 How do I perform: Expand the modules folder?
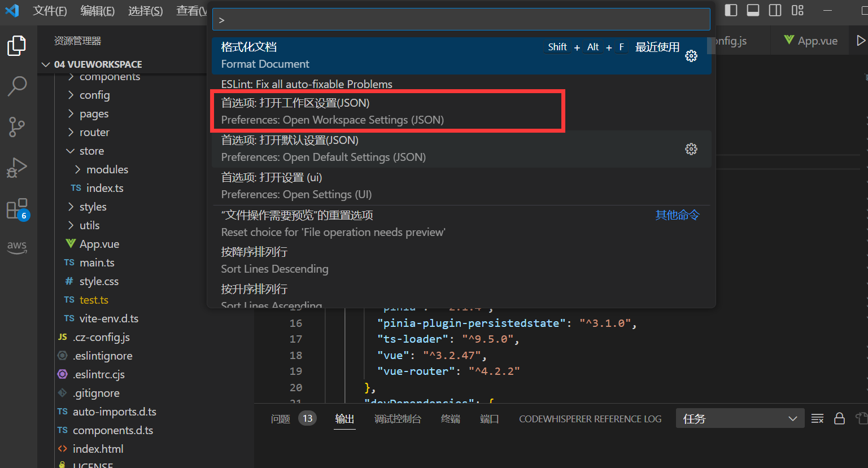[x=107, y=169]
